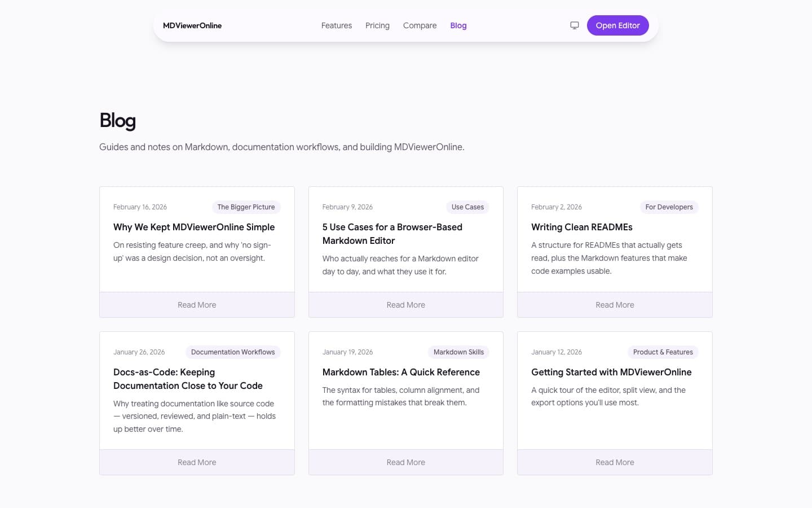Click the date 'February 2, 2026'
Image resolution: width=812 pixels, height=508 pixels.
(557, 207)
